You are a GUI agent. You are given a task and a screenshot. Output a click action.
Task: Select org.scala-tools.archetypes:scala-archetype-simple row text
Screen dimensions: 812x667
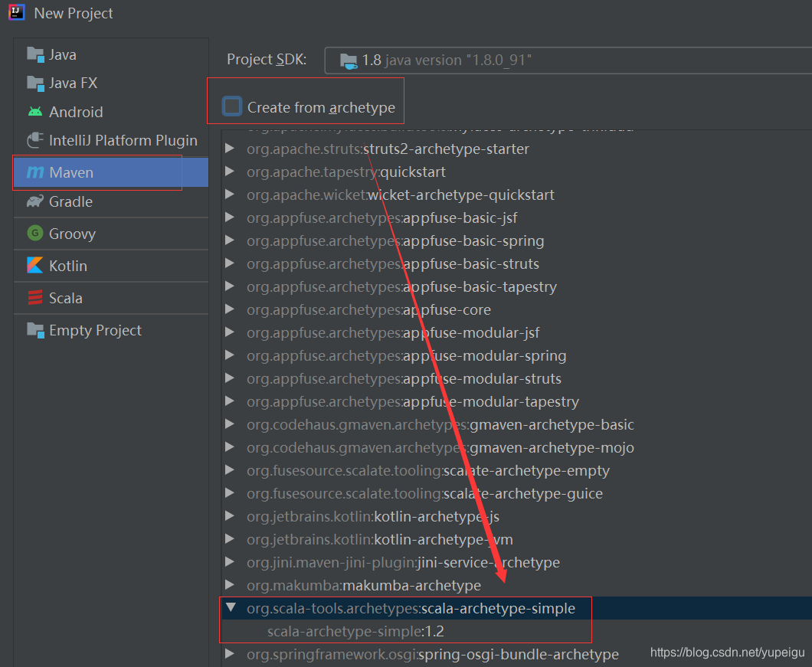click(411, 608)
